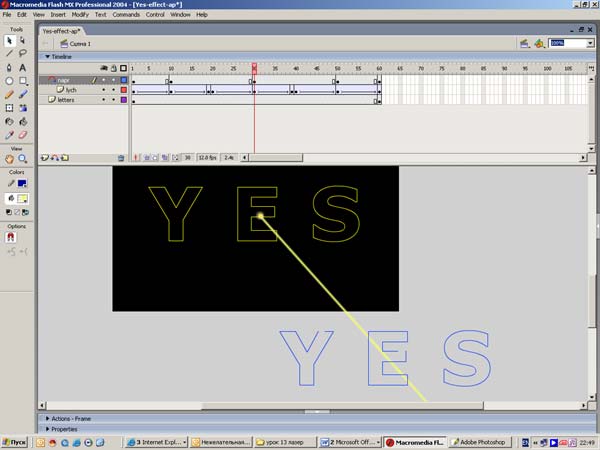
Task: Pick the Hand tool in View section
Action: click(x=9, y=158)
